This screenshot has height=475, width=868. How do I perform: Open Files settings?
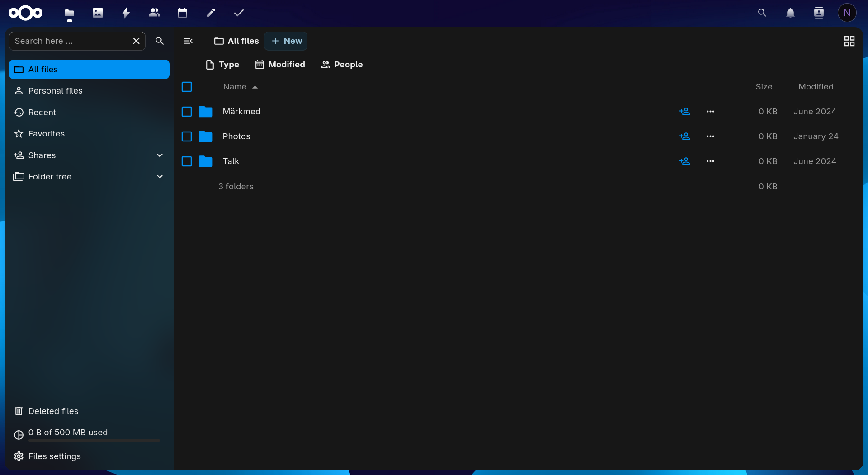pyautogui.click(x=54, y=456)
